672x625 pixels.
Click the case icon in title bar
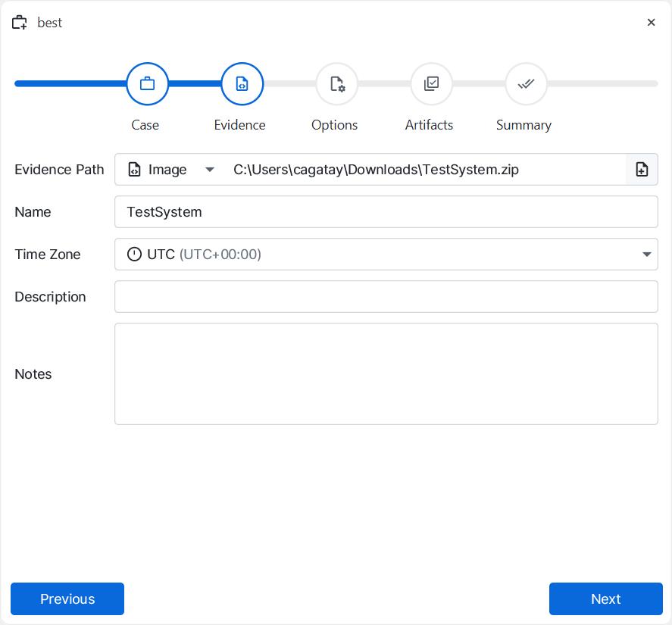click(20, 23)
